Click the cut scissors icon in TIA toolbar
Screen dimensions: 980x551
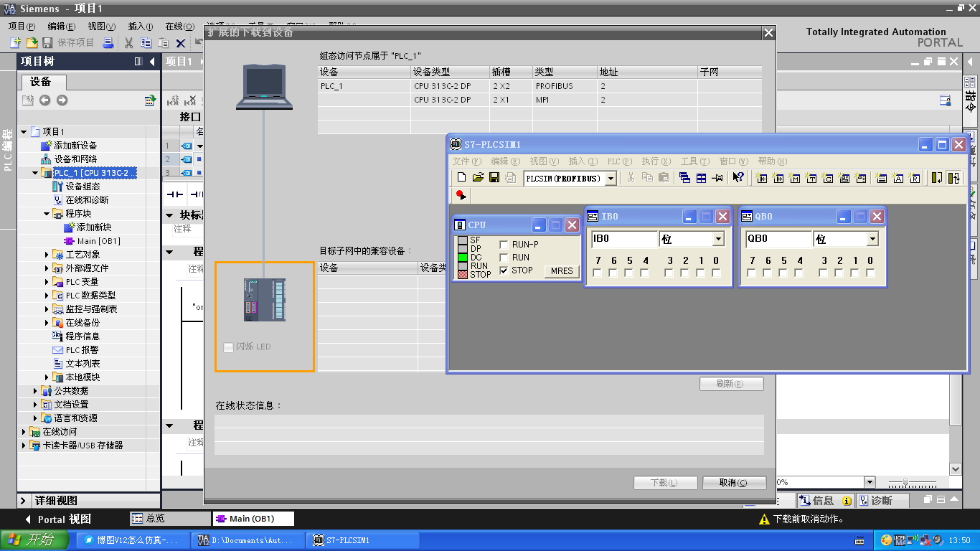[x=129, y=43]
